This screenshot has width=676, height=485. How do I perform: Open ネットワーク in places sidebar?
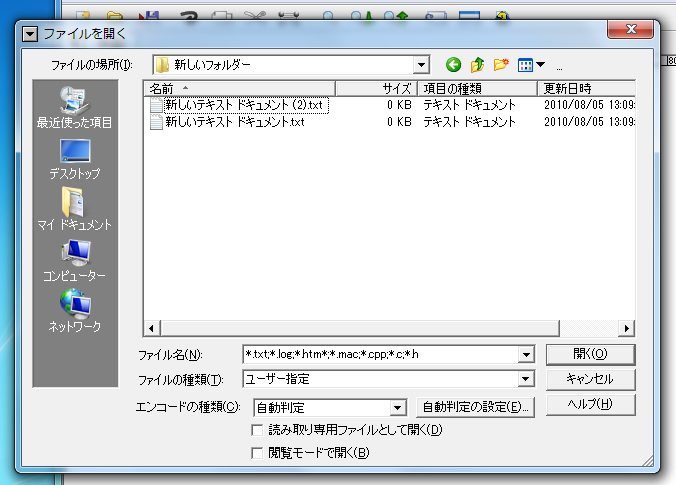74,312
